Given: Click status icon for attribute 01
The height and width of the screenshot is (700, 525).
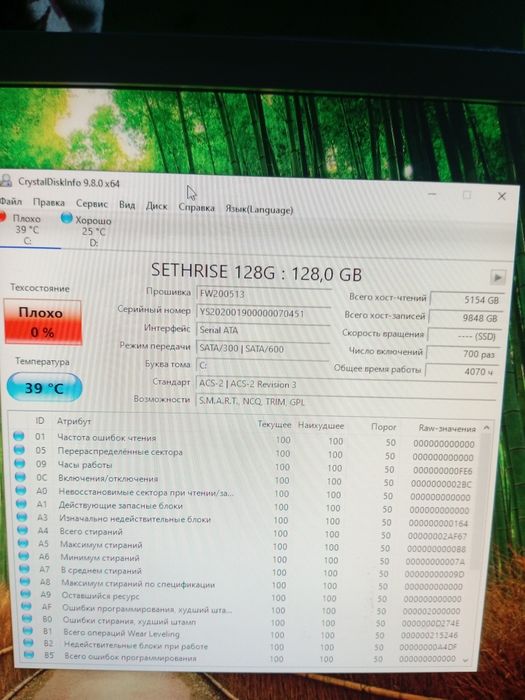Looking at the screenshot, I should [x=18, y=436].
